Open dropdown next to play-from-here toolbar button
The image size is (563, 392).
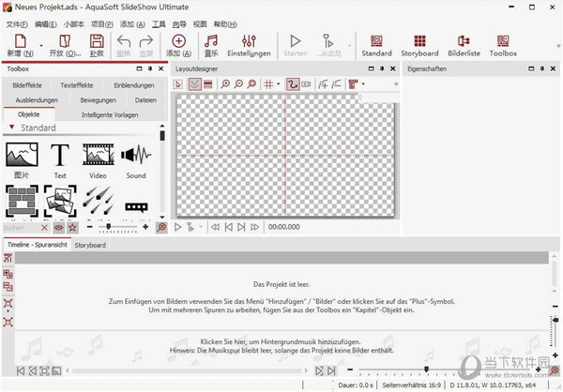tap(349, 46)
